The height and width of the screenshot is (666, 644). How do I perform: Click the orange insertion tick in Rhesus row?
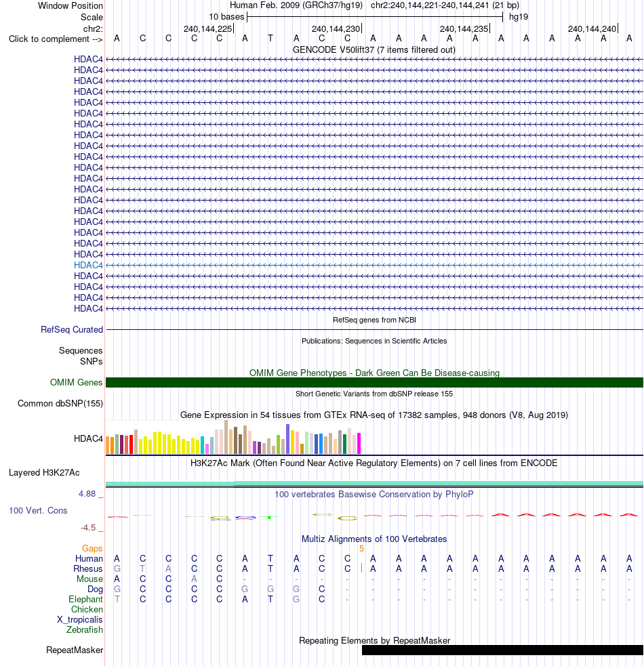click(361, 568)
